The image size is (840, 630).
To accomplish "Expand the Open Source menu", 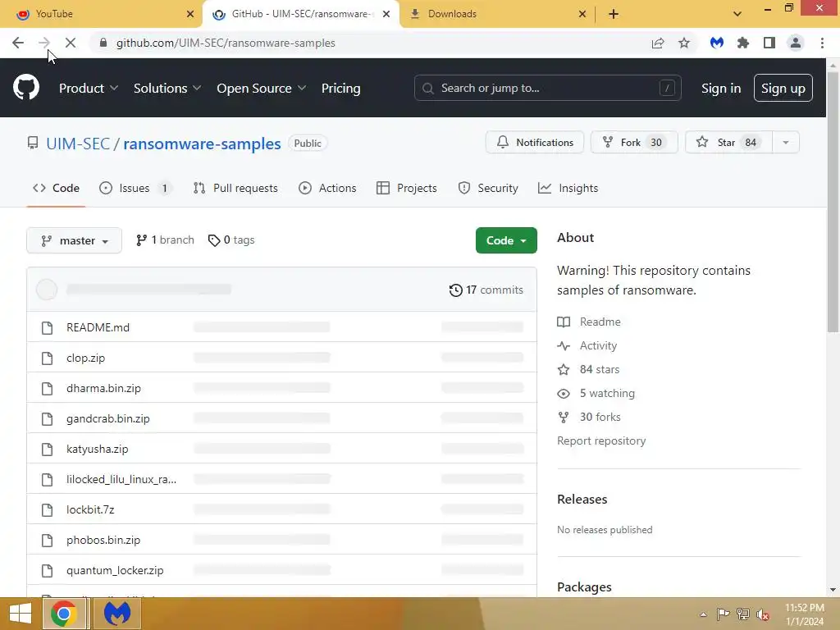I will (262, 89).
